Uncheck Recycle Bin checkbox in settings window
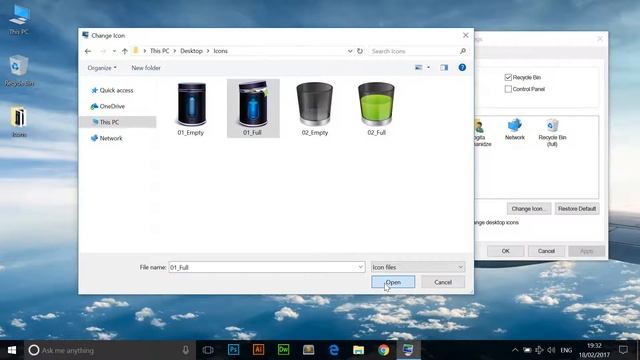This screenshot has height=360, width=640. [x=508, y=77]
